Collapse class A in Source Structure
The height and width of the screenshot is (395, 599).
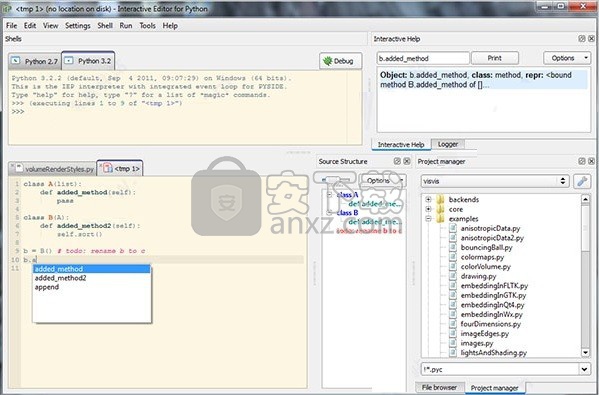pos(329,195)
